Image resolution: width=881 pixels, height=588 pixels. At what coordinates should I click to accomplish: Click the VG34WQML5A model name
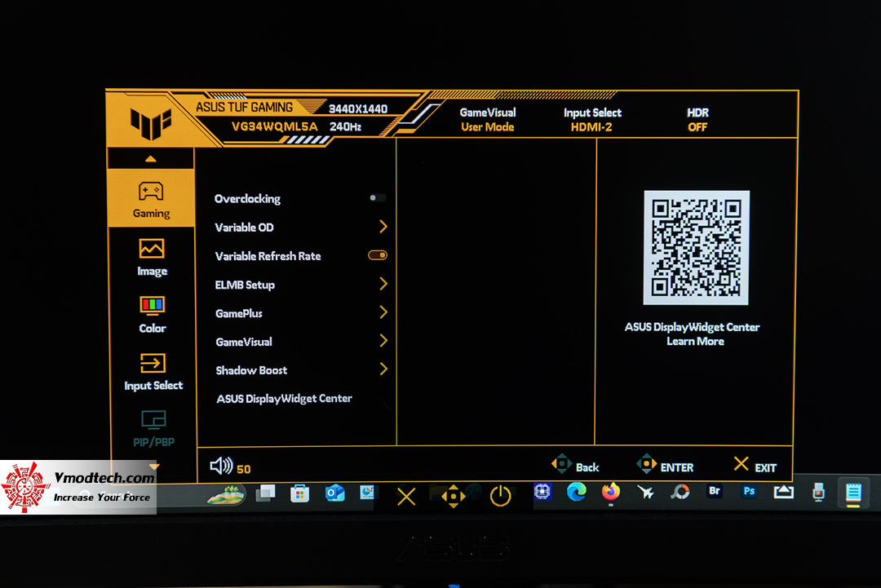(275, 127)
